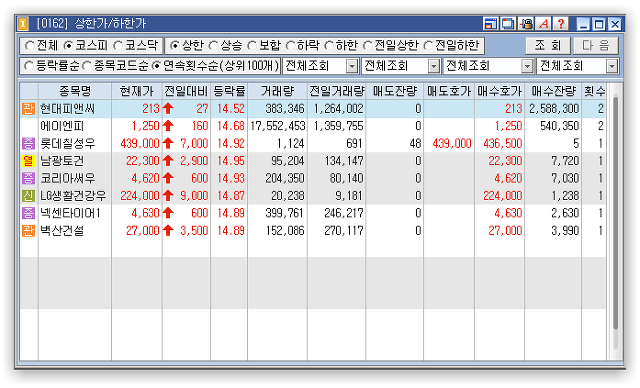Click the 다음 next button
Screen dimensions: 640x388
point(596,45)
